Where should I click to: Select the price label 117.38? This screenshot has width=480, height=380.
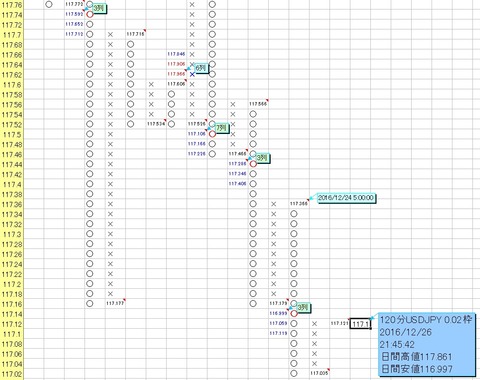coord(12,194)
